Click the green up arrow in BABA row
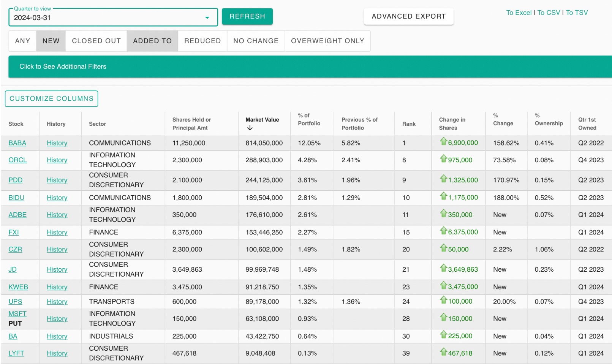This screenshot has height=364, width=612. (x=443, y=142)
